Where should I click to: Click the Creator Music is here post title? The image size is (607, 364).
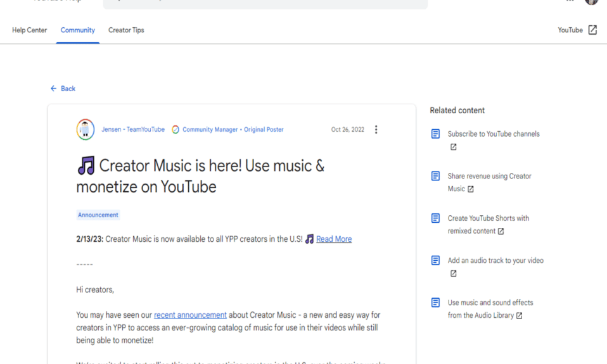pyautogui.click(x=200, y=176)
